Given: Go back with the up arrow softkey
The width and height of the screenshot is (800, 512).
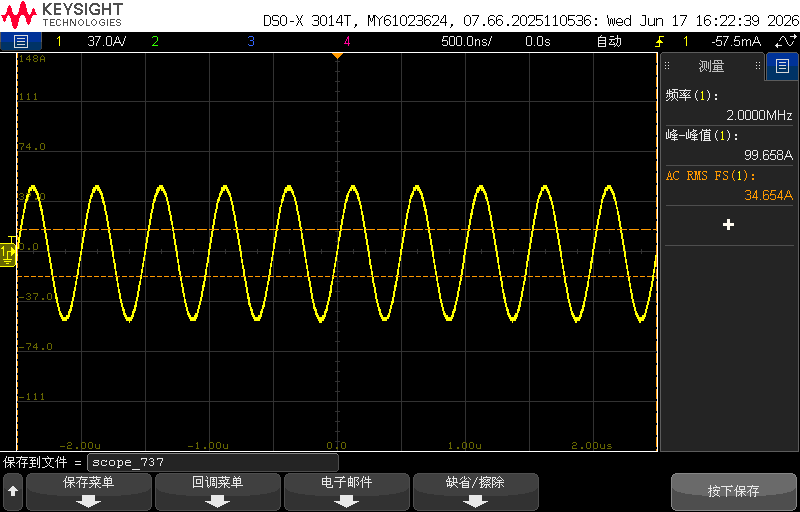Looking at the screenshot, I should (13, 492).
